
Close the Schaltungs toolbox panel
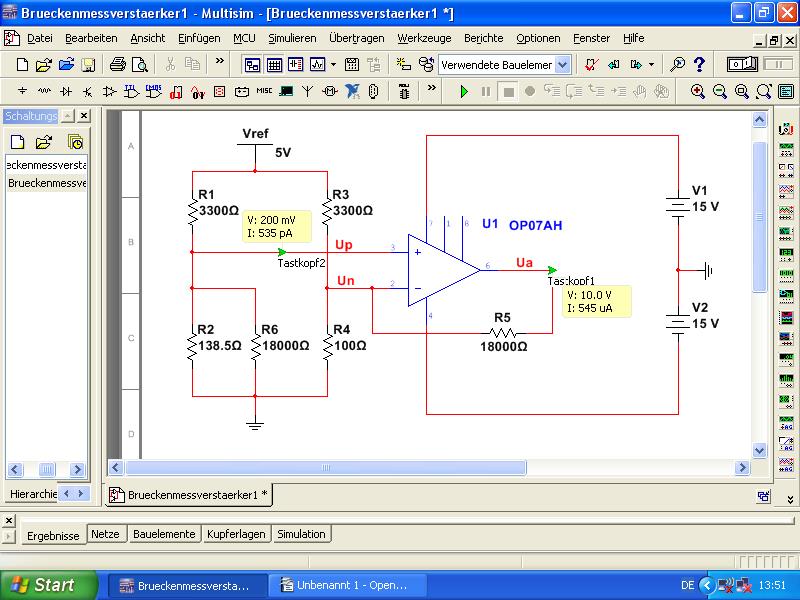click(84, 116)
